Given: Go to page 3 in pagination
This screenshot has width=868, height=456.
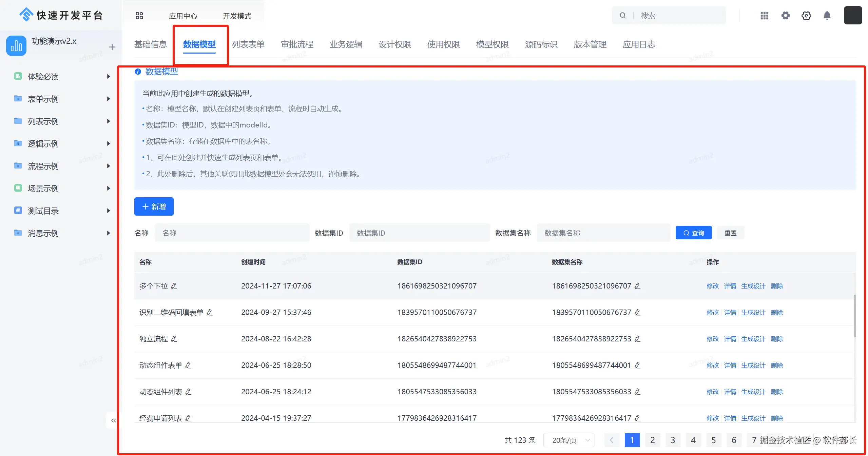Looking at the screenshot, I should [673, 440].
